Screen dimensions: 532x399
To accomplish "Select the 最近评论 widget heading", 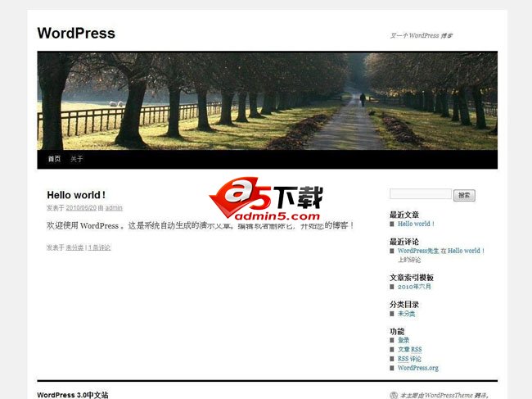I will pyautogui.click(x=404, y=242).
